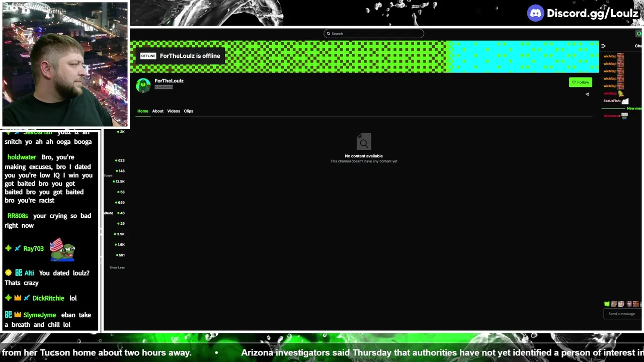Switch to the Videos tab
This screenshot has height=362, width=644.
tap(174, 111)
